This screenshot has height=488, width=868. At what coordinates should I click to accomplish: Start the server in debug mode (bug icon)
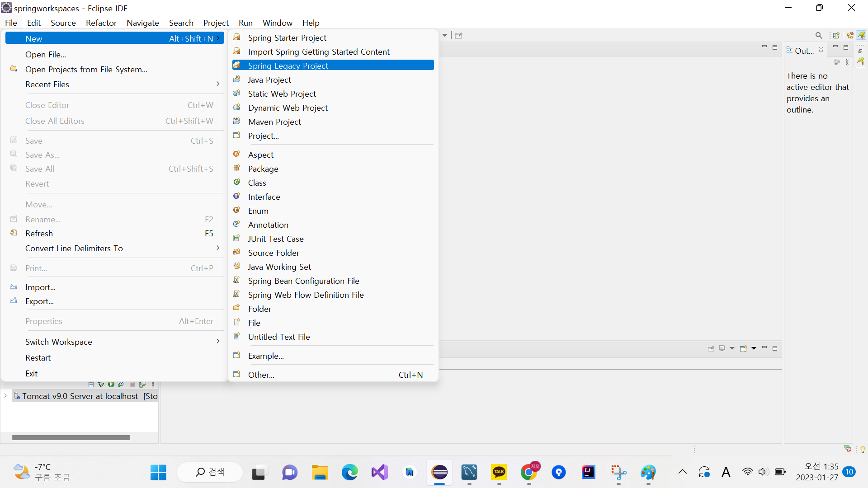(x=101, y=385)
